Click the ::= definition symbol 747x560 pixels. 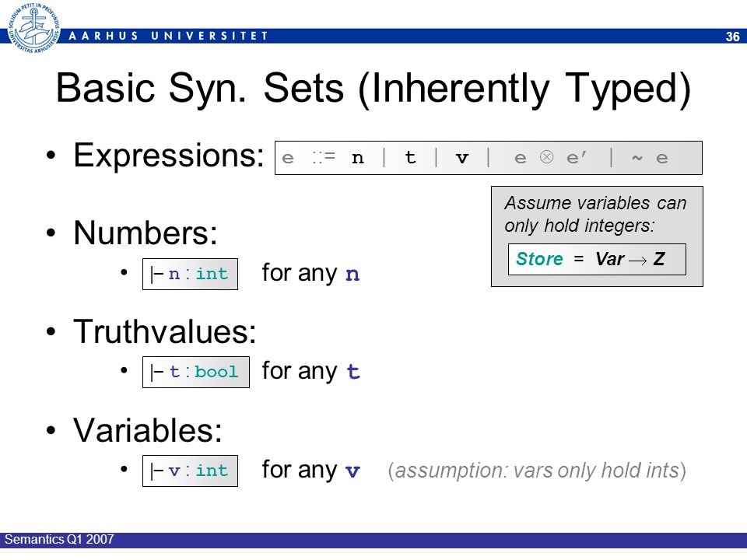[324, 157]
